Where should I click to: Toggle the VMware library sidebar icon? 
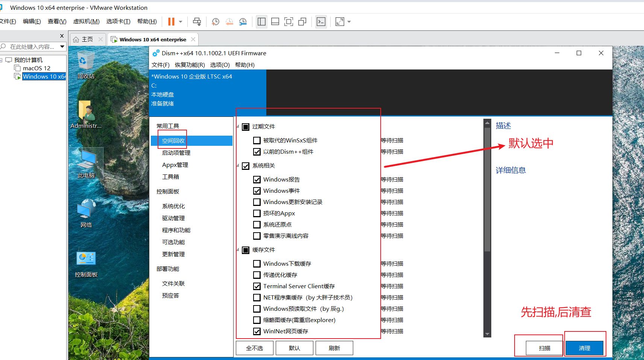pos(261,22)
